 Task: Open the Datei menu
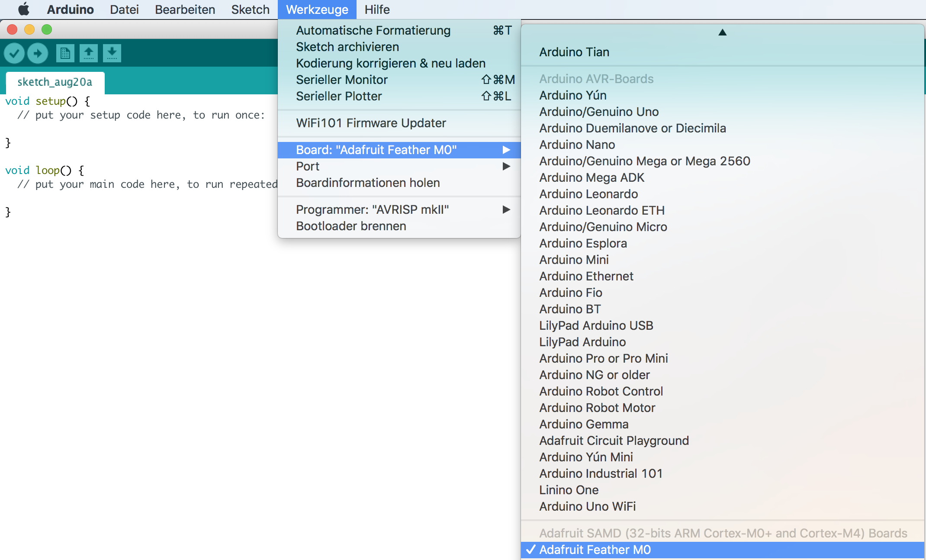[x=124, y=10]
